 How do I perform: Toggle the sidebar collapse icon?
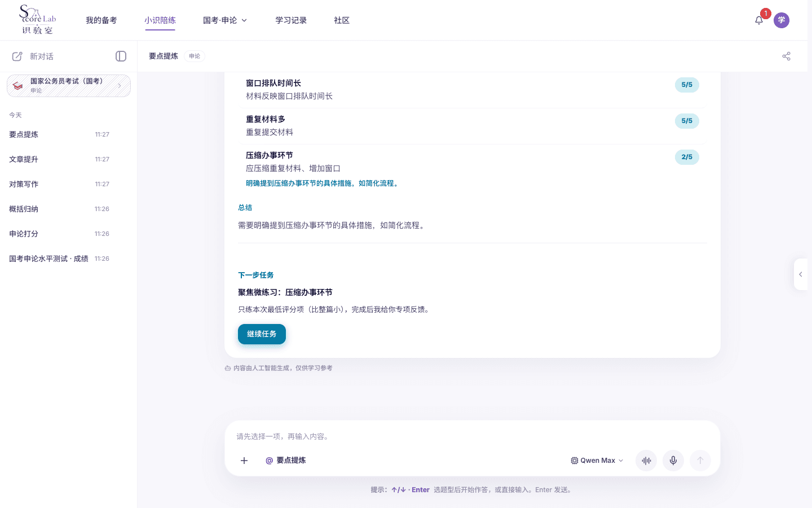(121, 56)
